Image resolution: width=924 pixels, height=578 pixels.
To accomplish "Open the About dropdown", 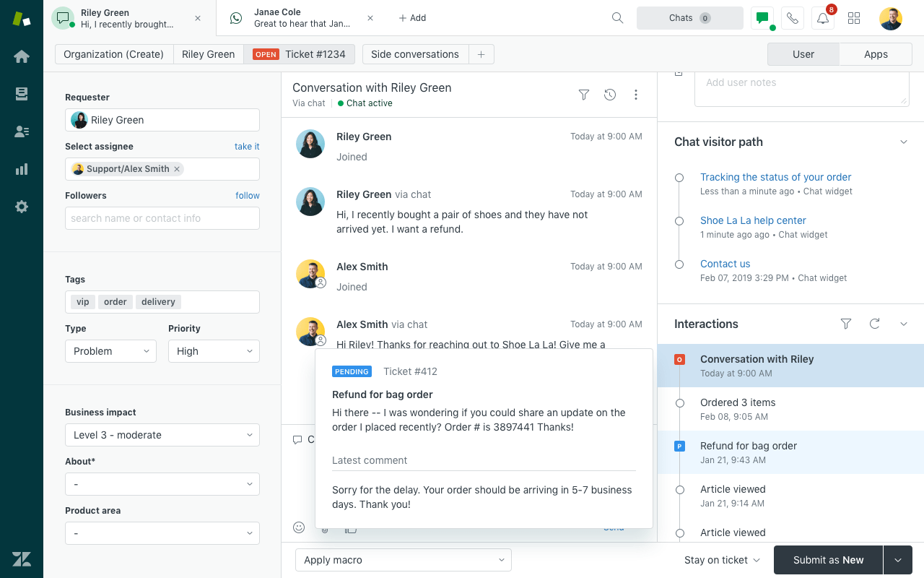I will (162, 484).
